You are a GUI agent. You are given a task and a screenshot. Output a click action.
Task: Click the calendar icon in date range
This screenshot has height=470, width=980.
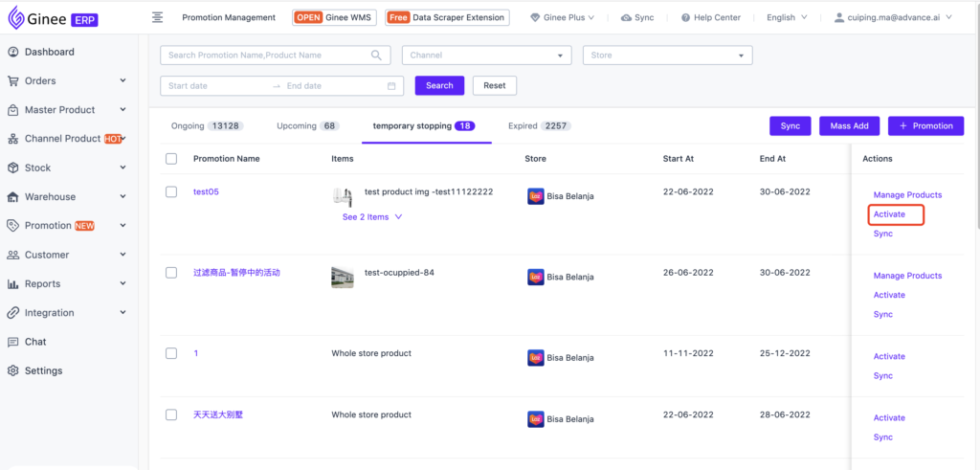coord(391,85)
